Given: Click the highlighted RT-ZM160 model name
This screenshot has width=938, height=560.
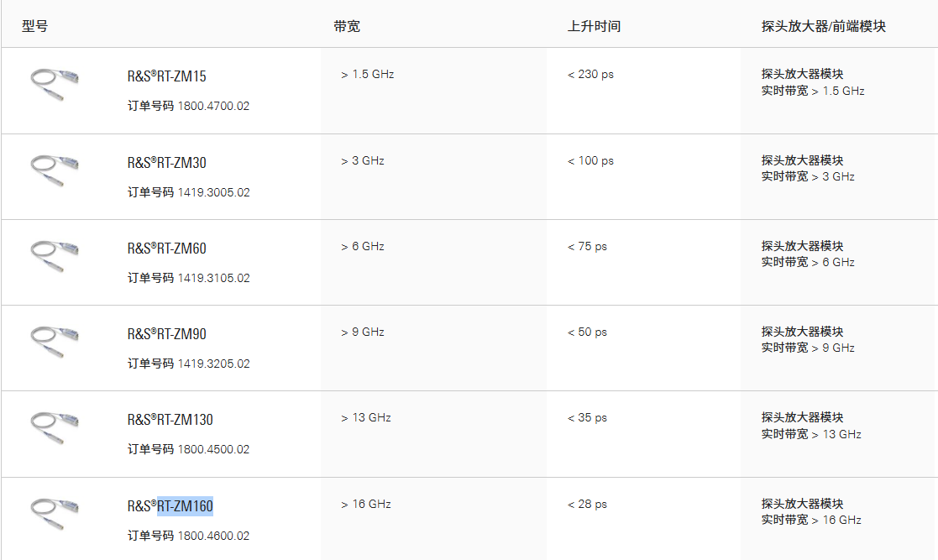Looking at the screenshot, I should pos(185,506).
